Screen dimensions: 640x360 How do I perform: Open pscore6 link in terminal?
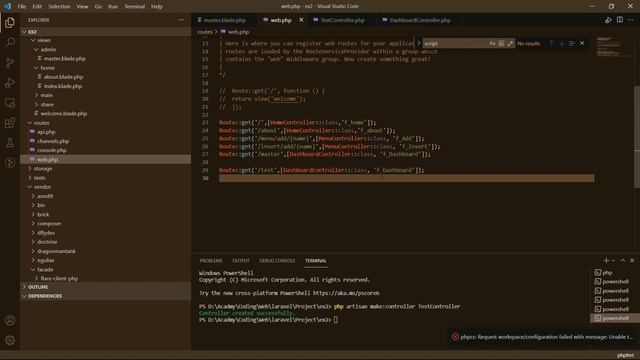pyautogui.click(x=346, y=293)
